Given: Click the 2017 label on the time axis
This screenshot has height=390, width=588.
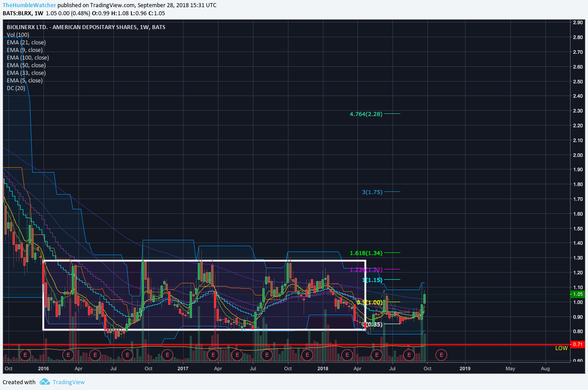Looking at the screenshot, I should 183,369.
